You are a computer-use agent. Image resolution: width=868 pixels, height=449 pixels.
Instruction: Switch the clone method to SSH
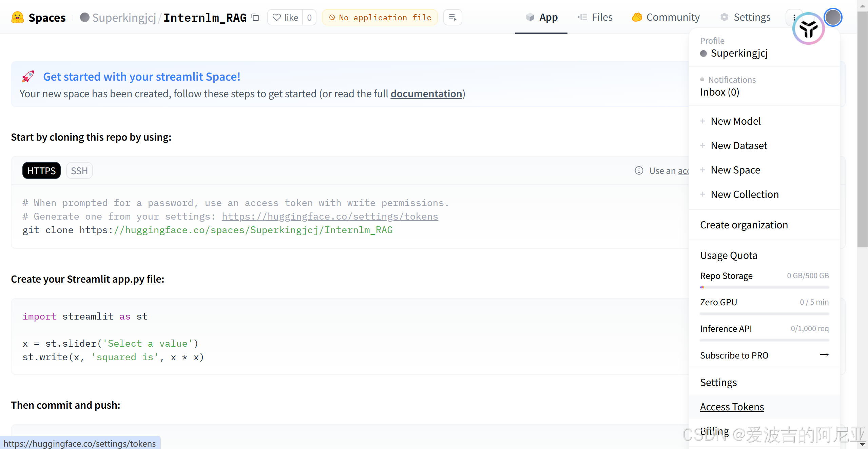79,170
